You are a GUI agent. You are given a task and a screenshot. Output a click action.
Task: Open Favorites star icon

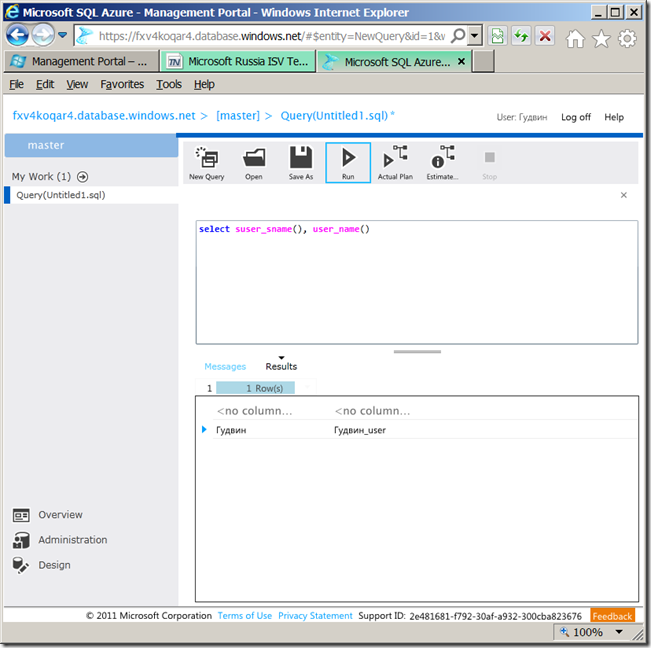pyautogui.click(x=601, y=39)
